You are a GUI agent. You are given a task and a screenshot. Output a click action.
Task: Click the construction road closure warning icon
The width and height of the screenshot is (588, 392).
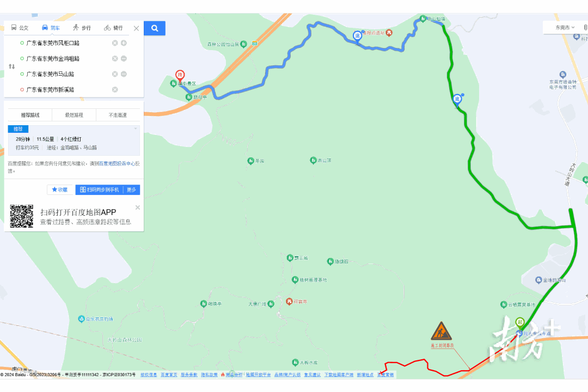pos(442,331)
